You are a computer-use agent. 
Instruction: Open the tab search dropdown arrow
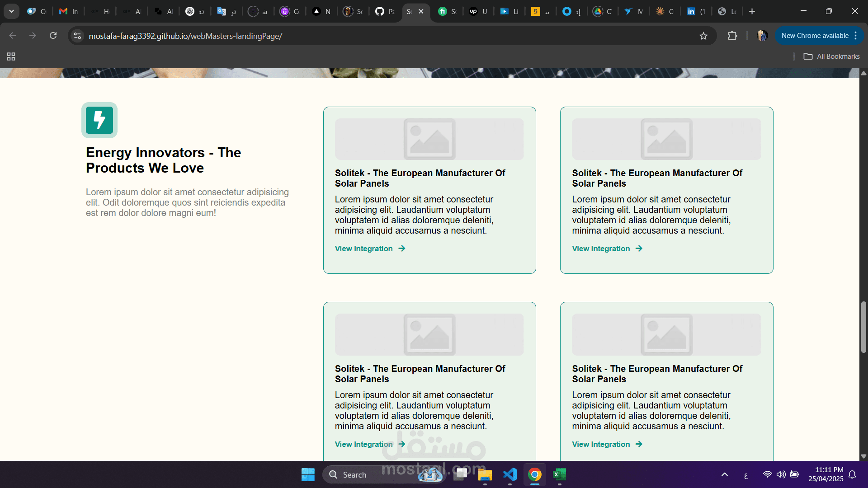11,11
